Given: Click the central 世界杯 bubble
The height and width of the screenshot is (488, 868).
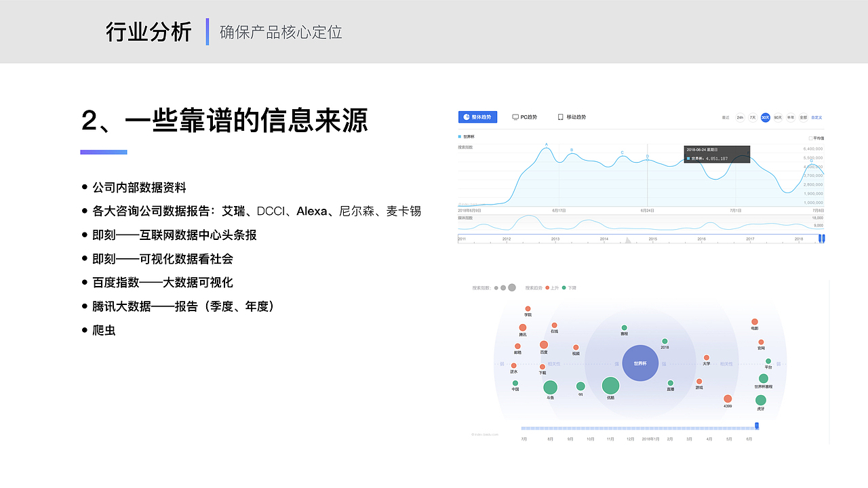Looking at the screenshot, I should pyautogui.click(x=640, y=363).
